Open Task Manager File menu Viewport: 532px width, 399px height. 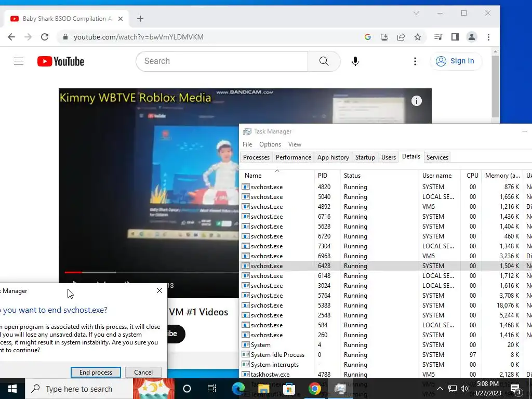[x=247, y=144]
